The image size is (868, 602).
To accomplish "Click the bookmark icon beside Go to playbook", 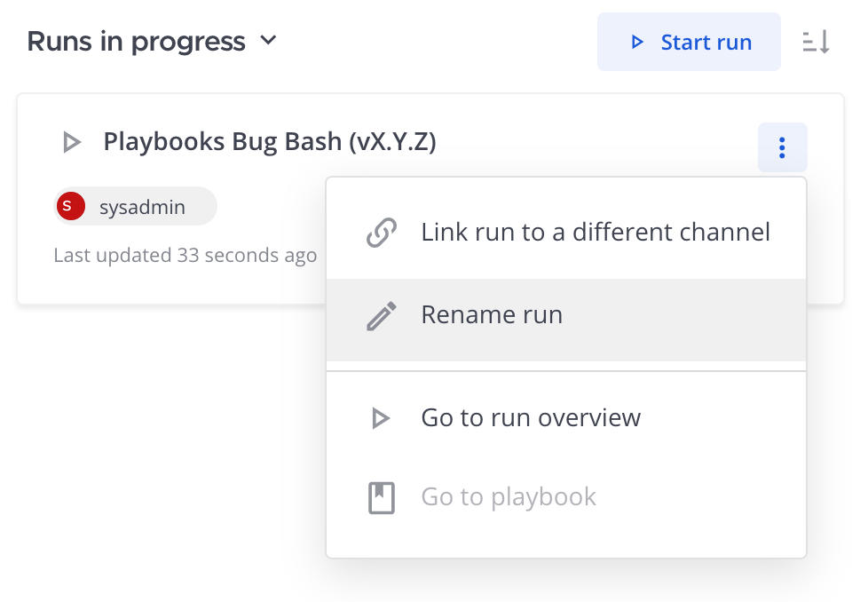I will 381,496.
